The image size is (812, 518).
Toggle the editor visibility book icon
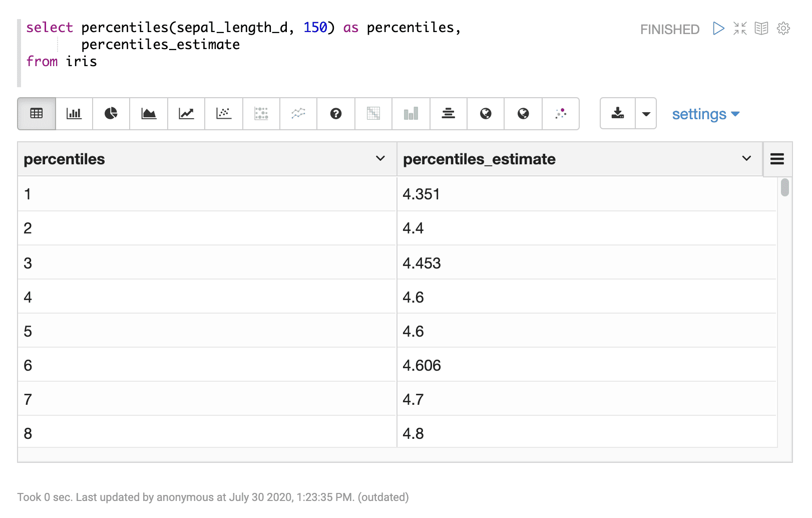click(x=761, y=29)
